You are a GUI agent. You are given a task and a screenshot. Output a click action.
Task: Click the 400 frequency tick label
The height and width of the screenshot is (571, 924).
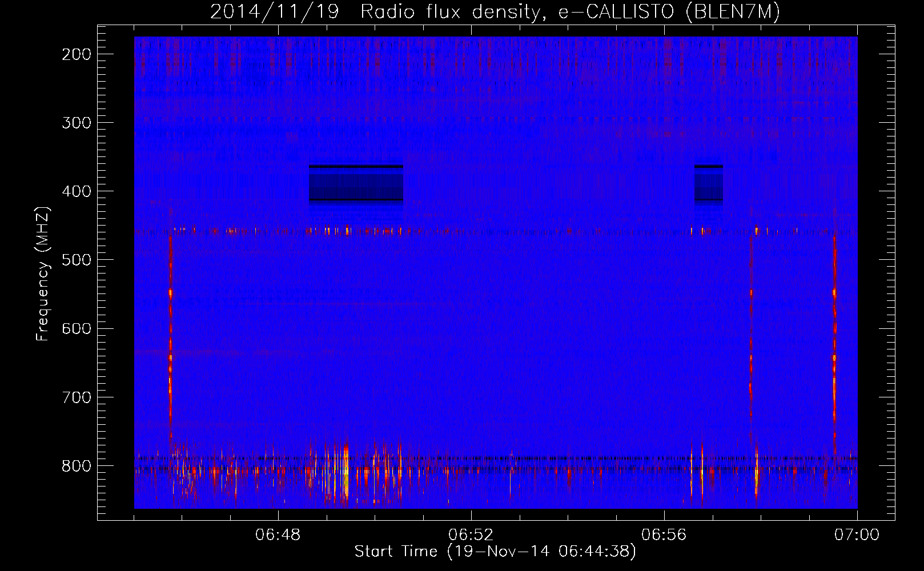tap(76, 191)
